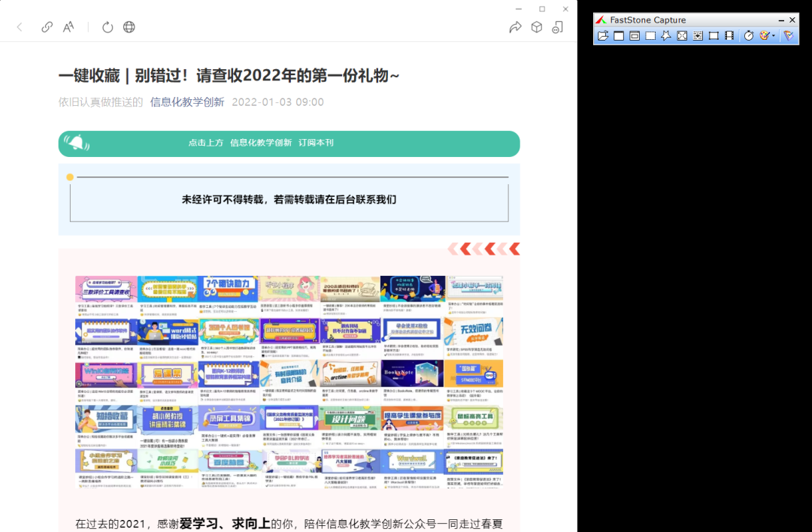Capture a window object

635,35
